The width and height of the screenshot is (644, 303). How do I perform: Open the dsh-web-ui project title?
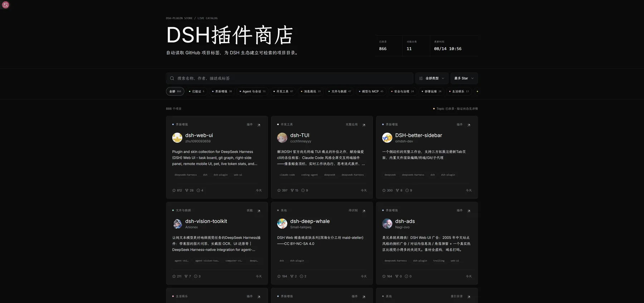tap(199, 135)
